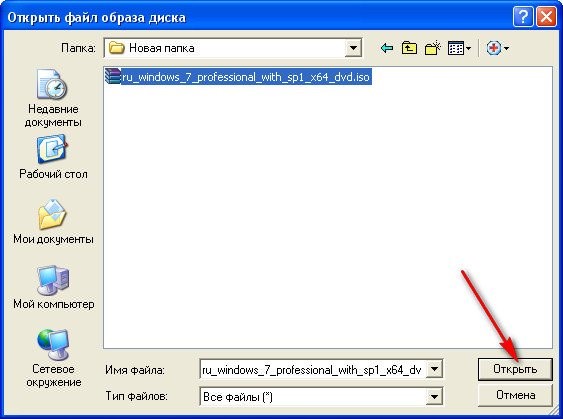This screenshot has height=419, width=563.
Task: Open view menu dropdown arrow
Action: (x=468, y=48)
